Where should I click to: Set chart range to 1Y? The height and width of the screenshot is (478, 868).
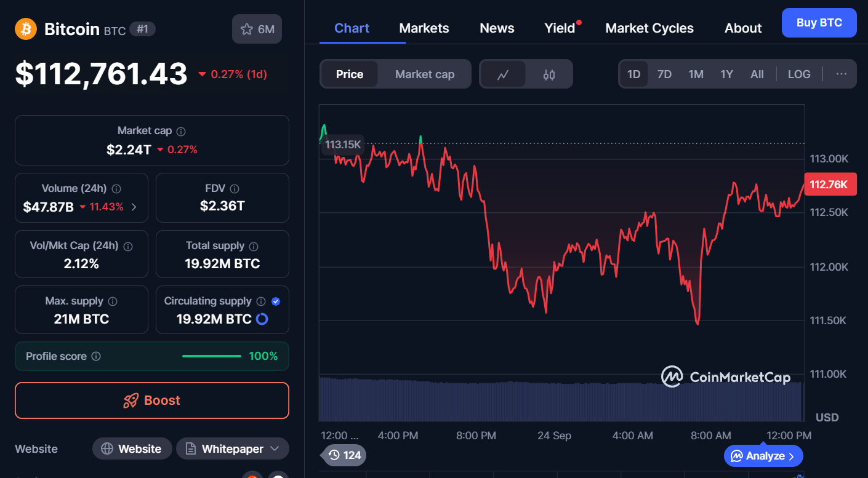click(x=727, y=74)
